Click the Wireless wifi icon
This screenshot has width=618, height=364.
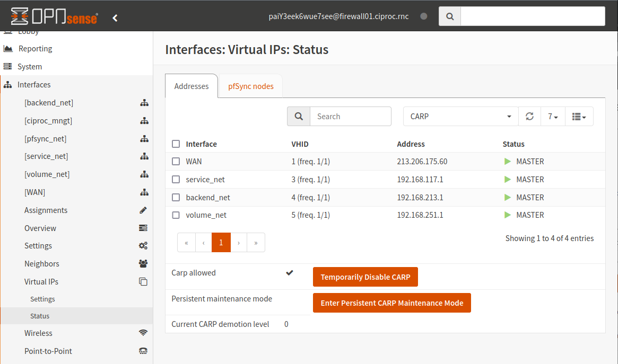[143, 333]
